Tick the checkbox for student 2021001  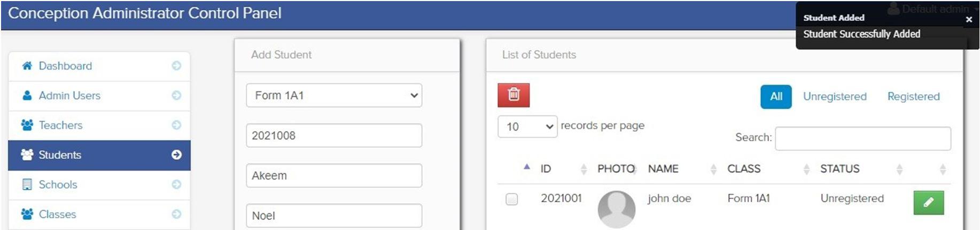[511, 200]
